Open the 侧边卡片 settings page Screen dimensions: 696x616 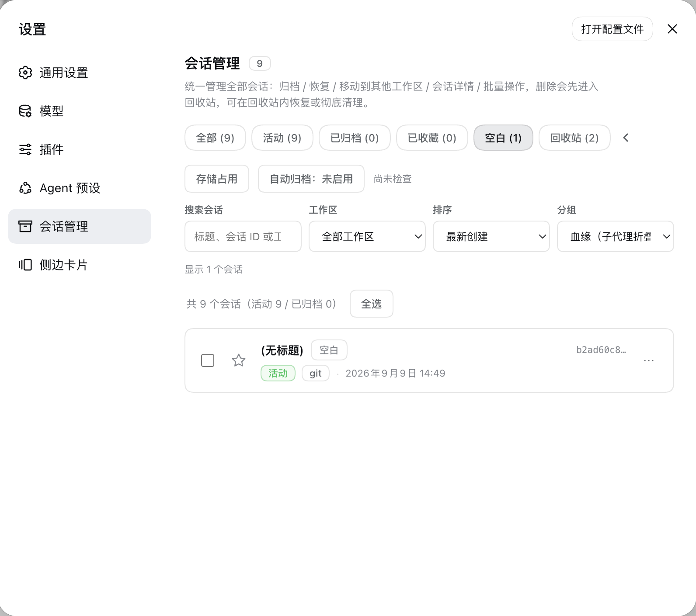[x=80, y=265]
